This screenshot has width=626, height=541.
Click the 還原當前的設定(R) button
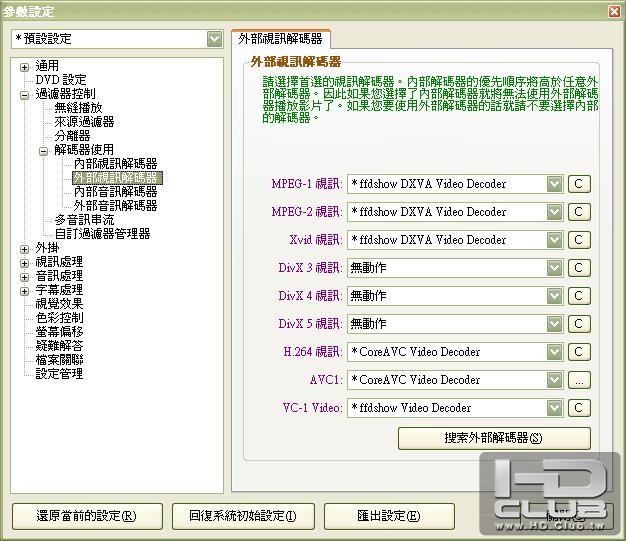87,516
